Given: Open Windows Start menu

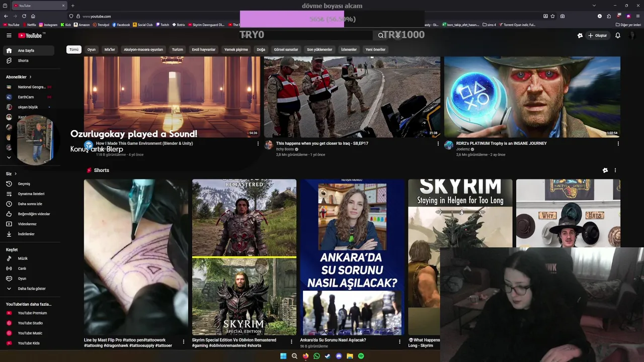Looking at the screenshot, I should [283, 356].
